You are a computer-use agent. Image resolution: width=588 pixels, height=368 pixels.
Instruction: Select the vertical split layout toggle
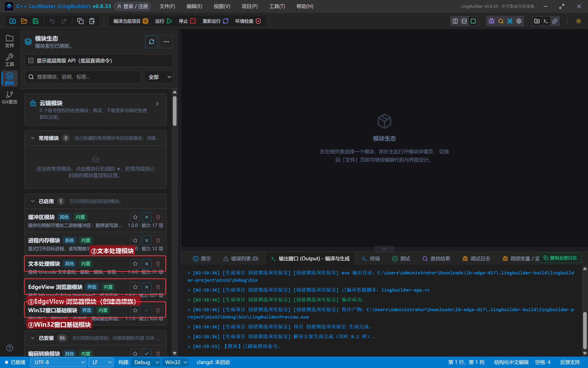pyautogui.click(x=455, y=21)
